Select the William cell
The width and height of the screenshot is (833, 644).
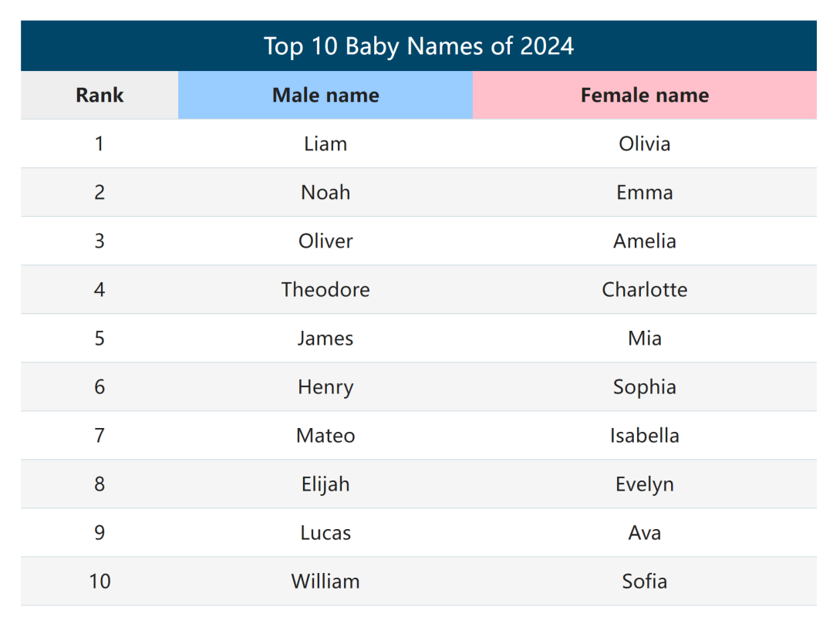pos(325,582)
